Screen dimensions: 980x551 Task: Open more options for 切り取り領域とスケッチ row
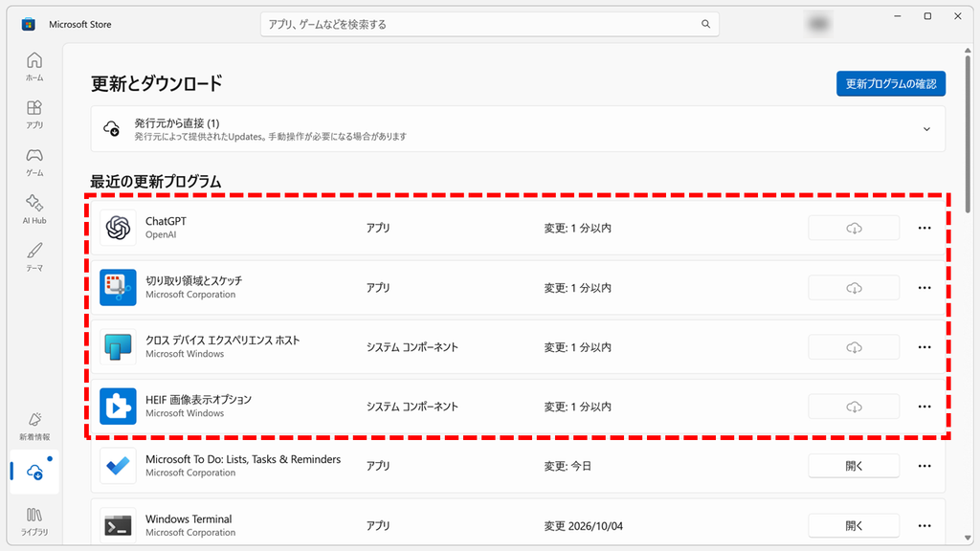(x=924, y=287)
